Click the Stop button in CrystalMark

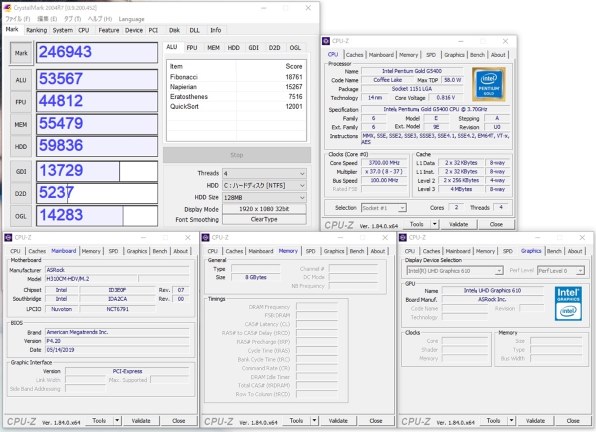click(236, 155)
